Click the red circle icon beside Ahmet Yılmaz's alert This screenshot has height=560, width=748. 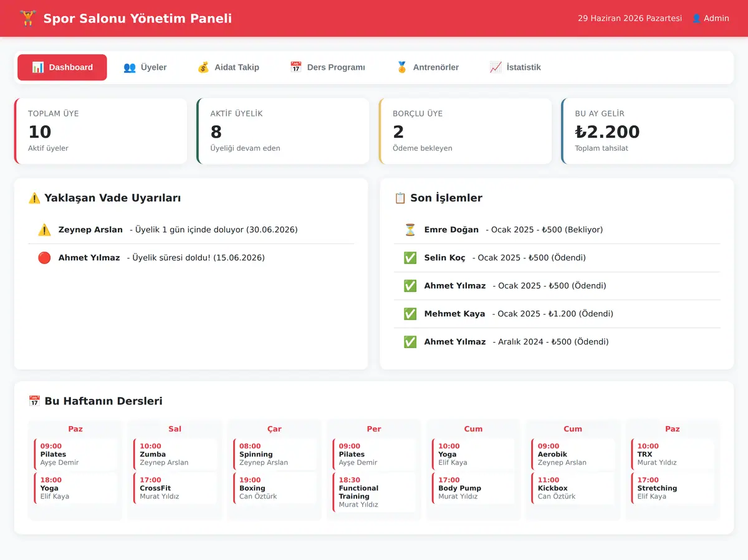[x=44, y=258]
